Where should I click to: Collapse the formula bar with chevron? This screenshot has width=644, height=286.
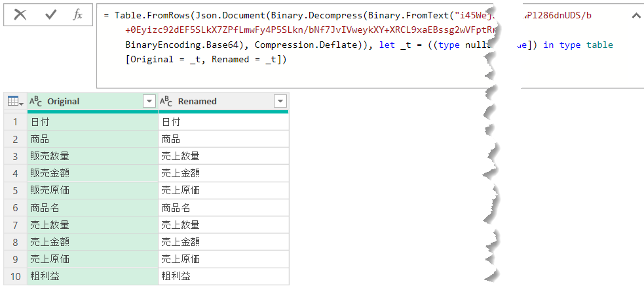(635, 16)
